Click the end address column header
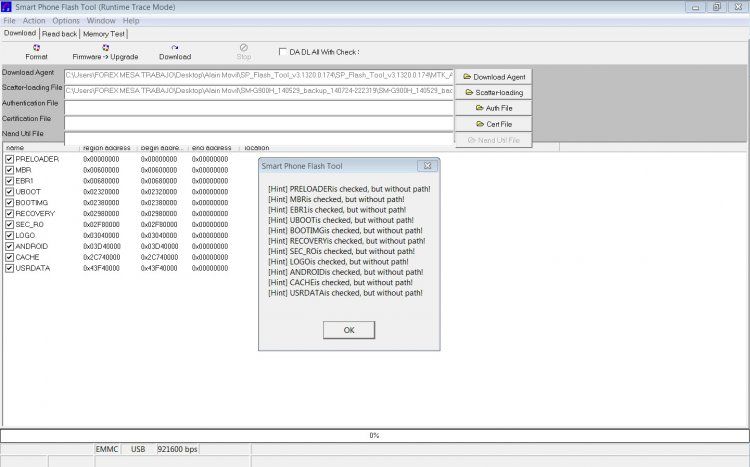The image size is (750, 467). pos(214,148)
